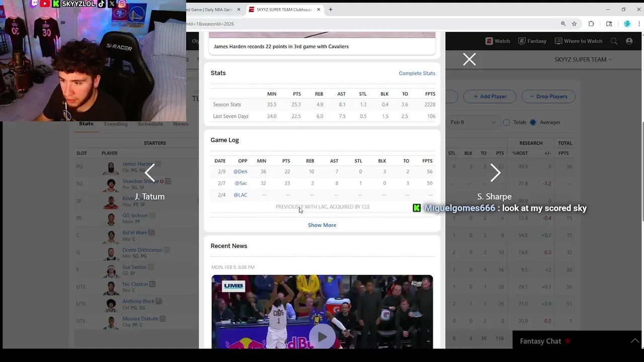Switch to the Stats tab
The image size is (644, 362).
coord(86,124)
